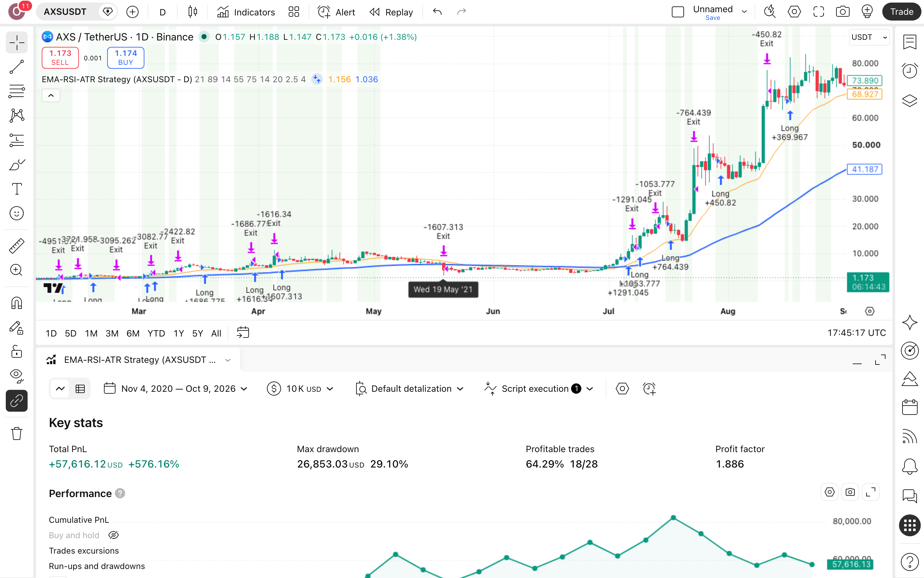Open the emoji and stickers tool
Viewport: 924px width, 578px height.
click(16, 213)
